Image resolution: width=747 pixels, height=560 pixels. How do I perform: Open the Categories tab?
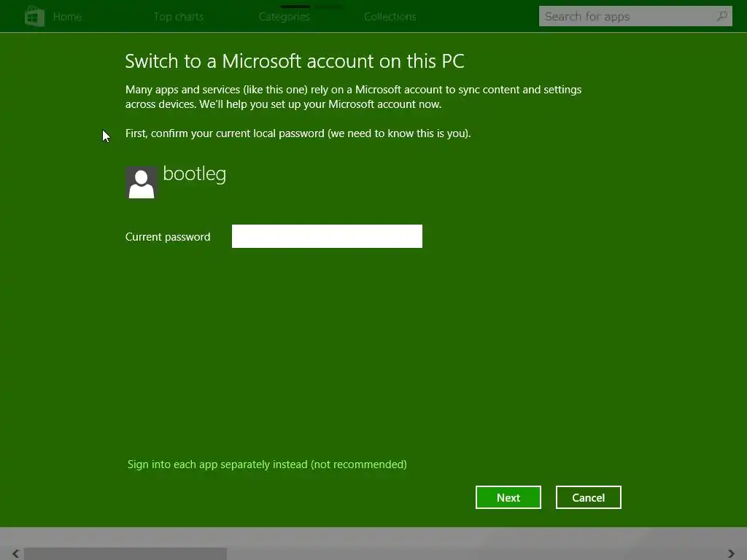click(285, 17)
